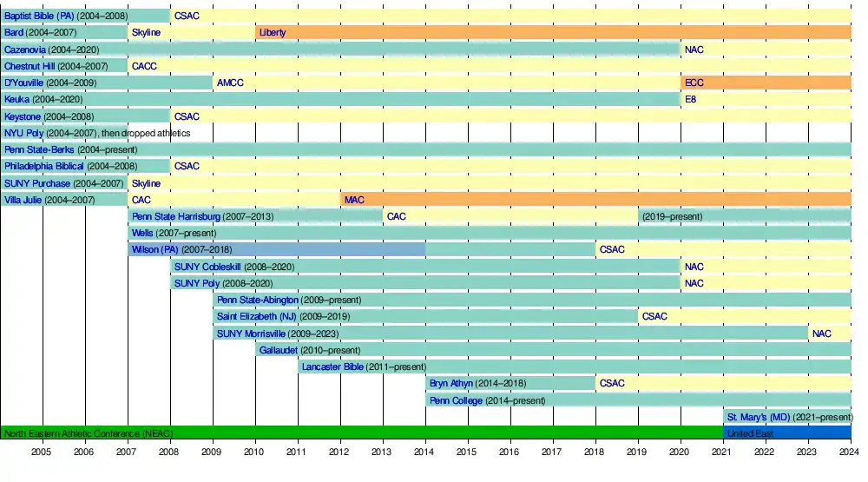Click the Gallaudet link

click(x=278, y=350)
